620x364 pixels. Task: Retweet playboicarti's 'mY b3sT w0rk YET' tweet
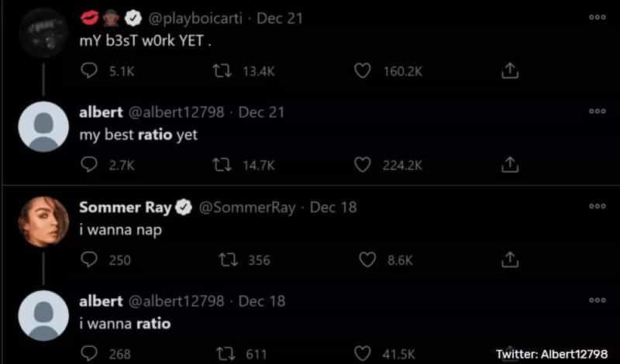(222, 71)
